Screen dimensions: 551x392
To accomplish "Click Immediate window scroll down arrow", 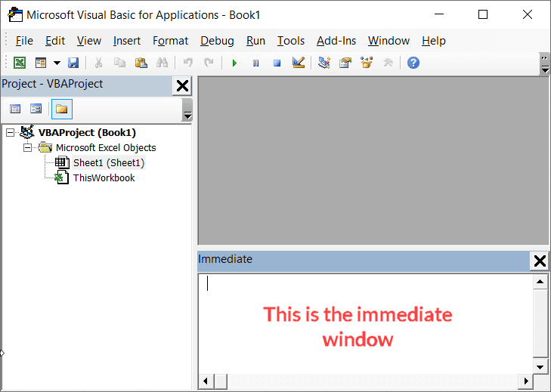I will pyautogui.click(x=540, y=367).
